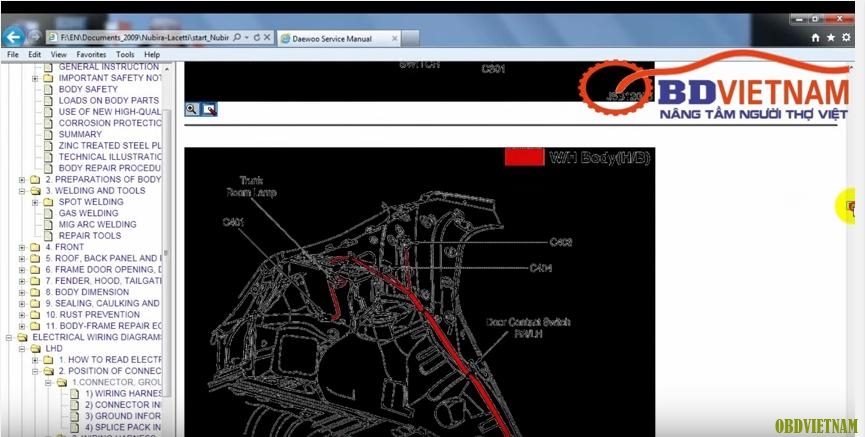This screenshot has height=437, width=865.
Task: Open a new tab button
Action: point(410,38)
